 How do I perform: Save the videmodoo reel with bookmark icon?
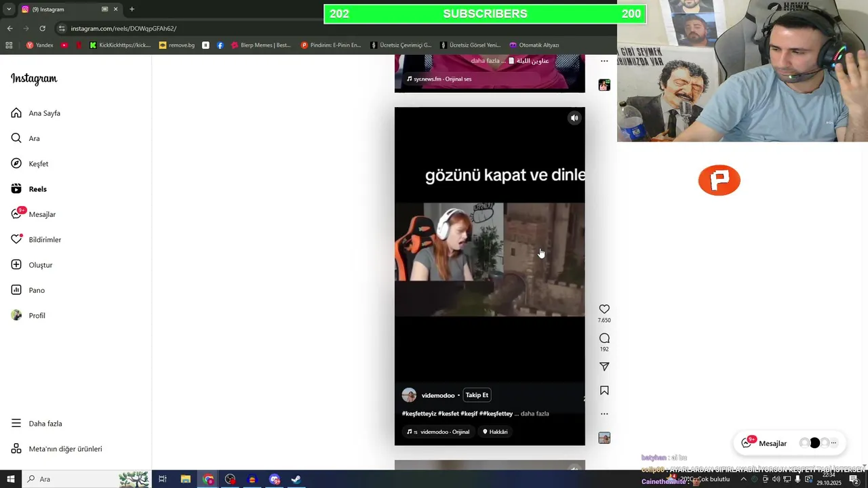point(604,390)
